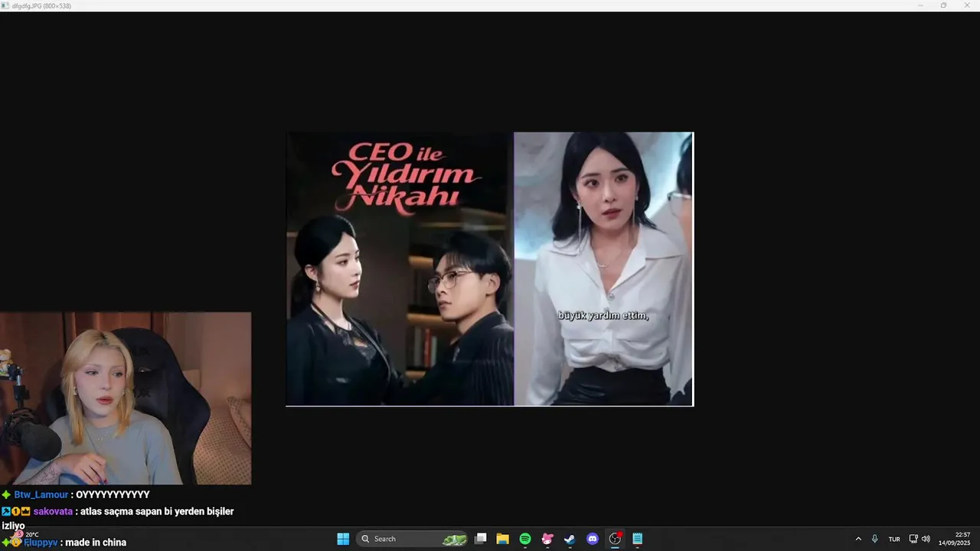Click chat username sakovata
The width and height of the screenshot is (980, 551).
click(53, 511)
